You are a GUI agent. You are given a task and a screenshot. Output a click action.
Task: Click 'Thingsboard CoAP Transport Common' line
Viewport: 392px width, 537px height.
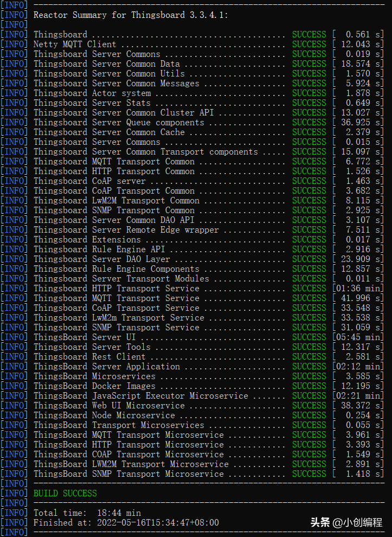[x=192, y=191]
